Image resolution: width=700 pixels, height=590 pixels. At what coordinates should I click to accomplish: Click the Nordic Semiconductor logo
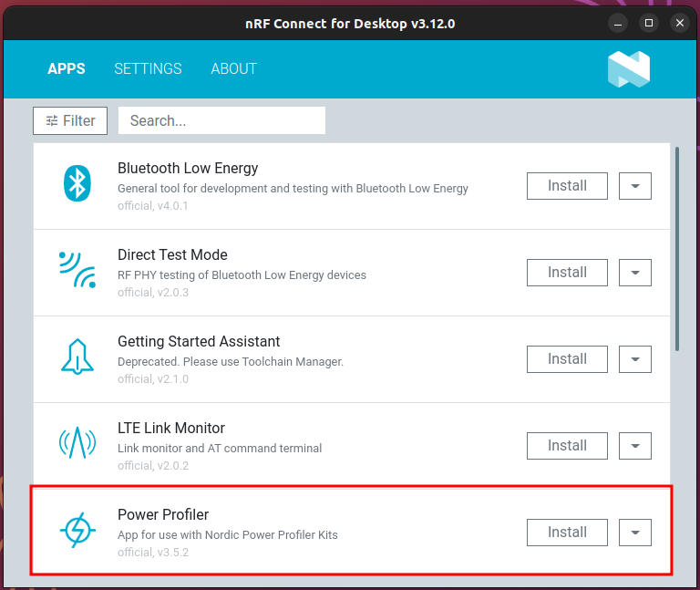629,69
